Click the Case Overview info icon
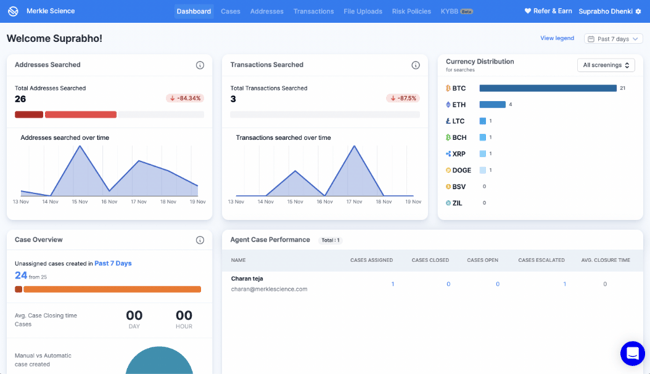Image resolution: width=650 pixels, height=374 pixels. pos(200,240)
